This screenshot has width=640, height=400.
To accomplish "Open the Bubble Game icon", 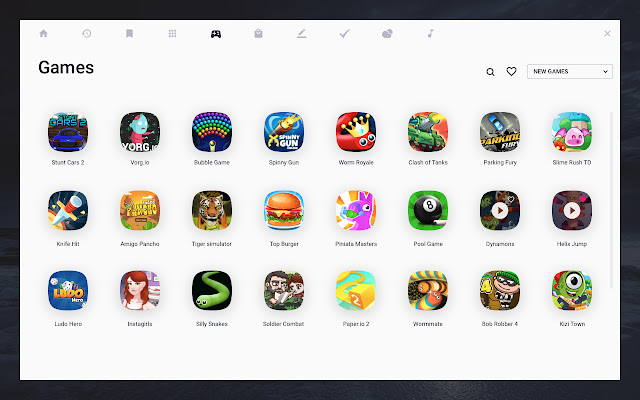I will (x=212, y=132).
